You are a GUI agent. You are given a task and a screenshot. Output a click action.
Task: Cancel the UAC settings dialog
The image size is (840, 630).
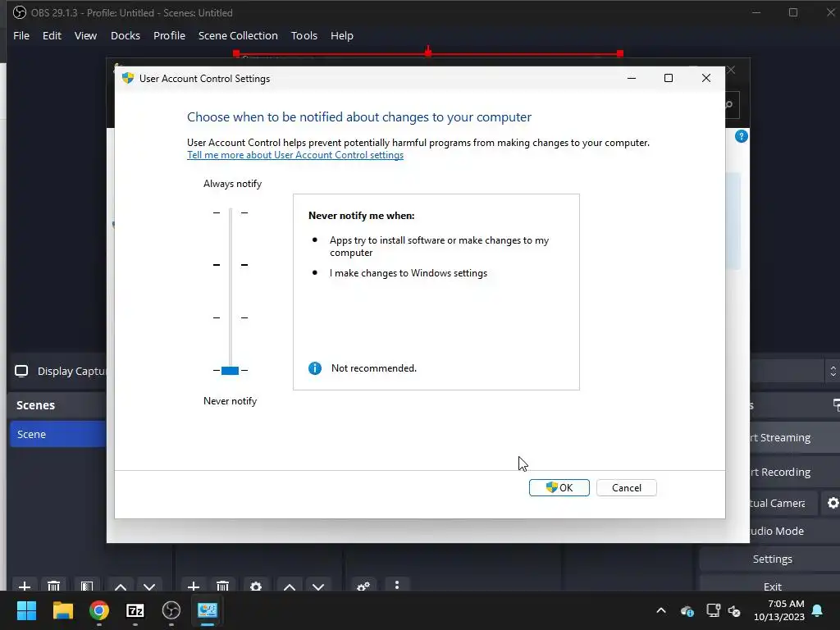(x=626, y=487)
